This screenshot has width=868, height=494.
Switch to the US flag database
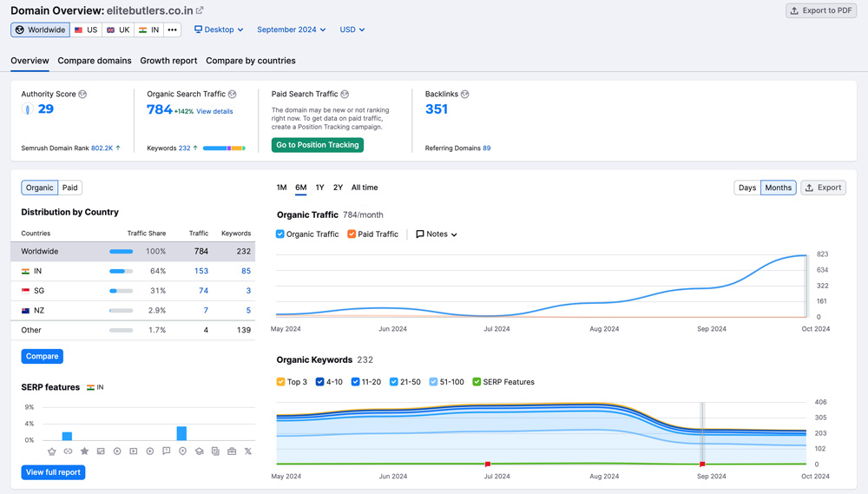[86, 30]
